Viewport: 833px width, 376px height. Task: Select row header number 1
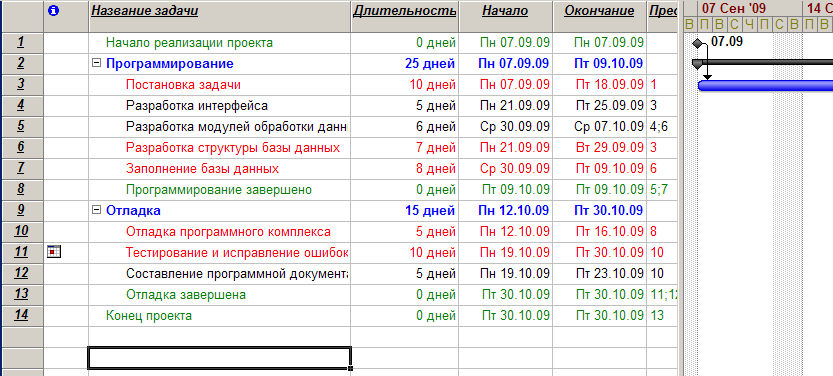[21, 42]
